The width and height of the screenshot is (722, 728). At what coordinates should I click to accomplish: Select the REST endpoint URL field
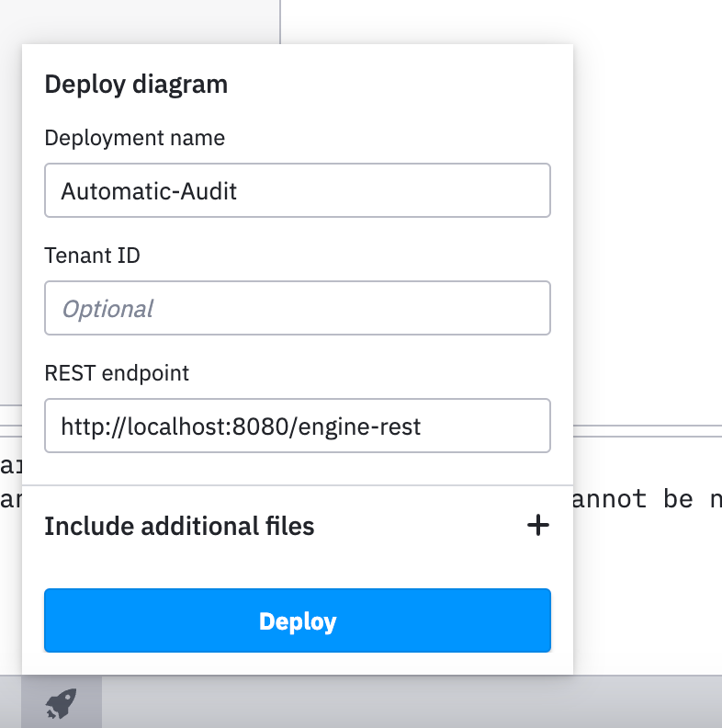pos(298,426)
